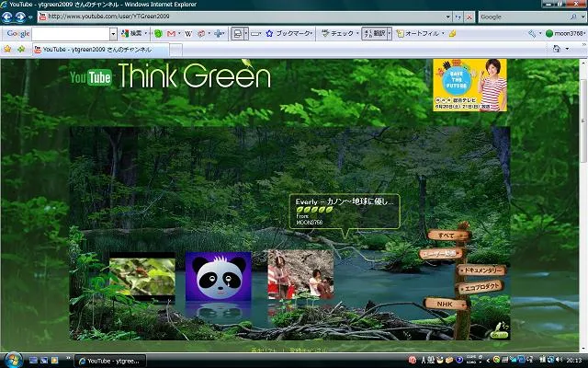Open the sidebar button dropdown arrow
The height and width of the screenshot is (368, 588).
(x=246, y=33)
